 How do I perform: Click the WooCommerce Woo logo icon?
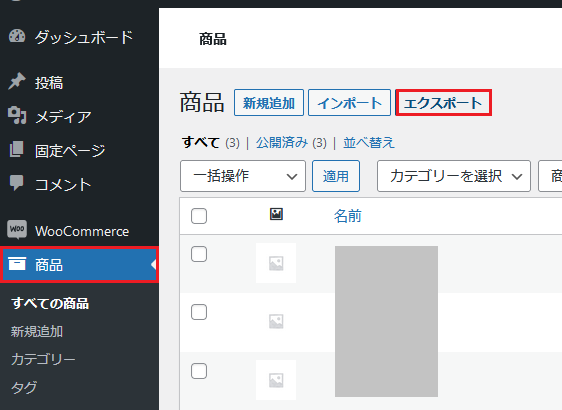pyautogui.click(x=17, y=229)
